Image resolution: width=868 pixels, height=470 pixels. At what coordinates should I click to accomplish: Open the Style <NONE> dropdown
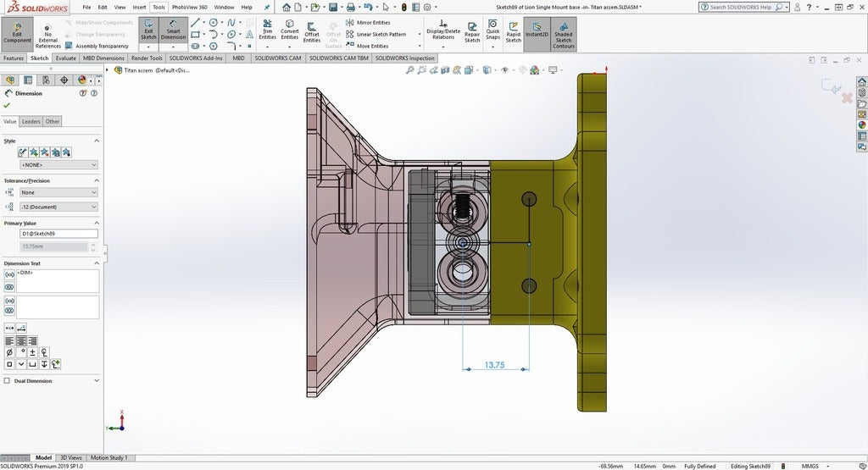coord(58,165)
